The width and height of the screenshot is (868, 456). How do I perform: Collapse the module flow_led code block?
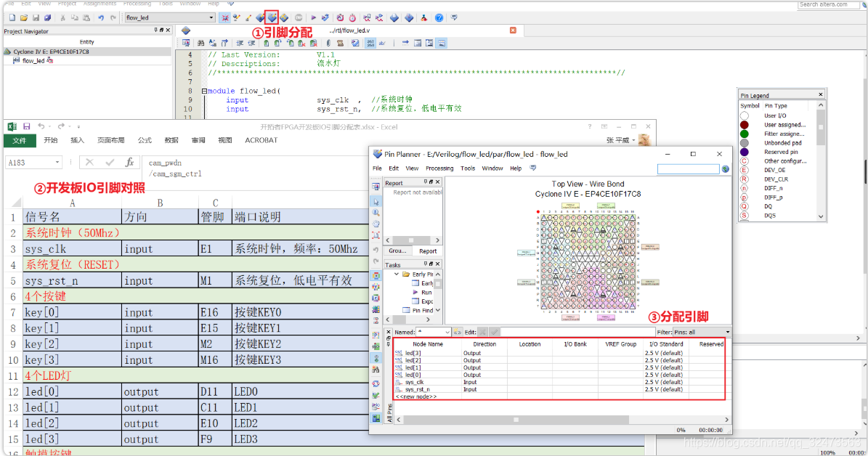pos(204,91)
